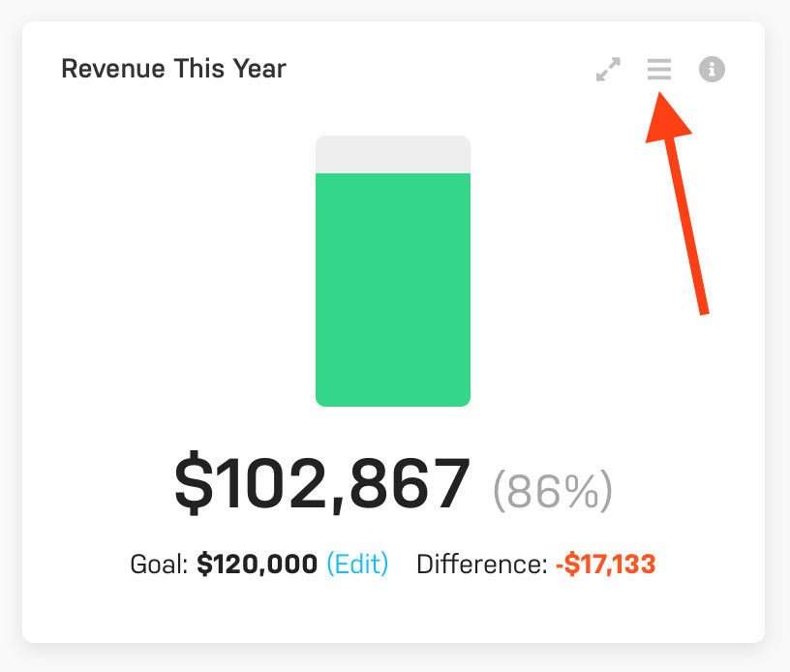Click the (86%) progress percentage
Image resolution: width=790 pixels, height=672 pixels.
553,490
